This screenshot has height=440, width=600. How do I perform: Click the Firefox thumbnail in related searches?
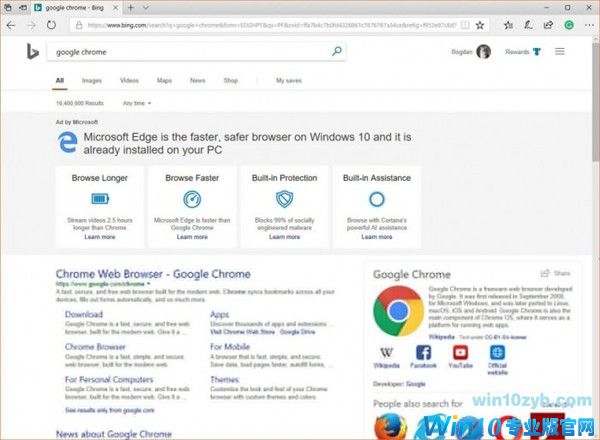tap(390, 427)
